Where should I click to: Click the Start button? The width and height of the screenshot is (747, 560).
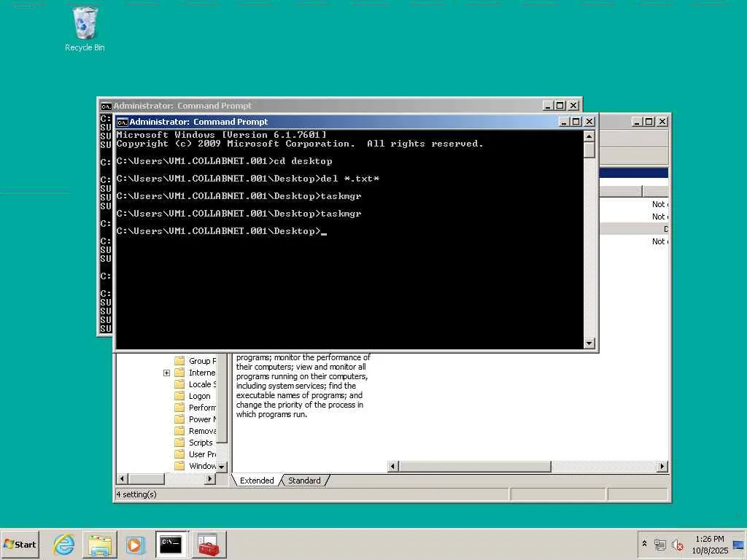20,544
